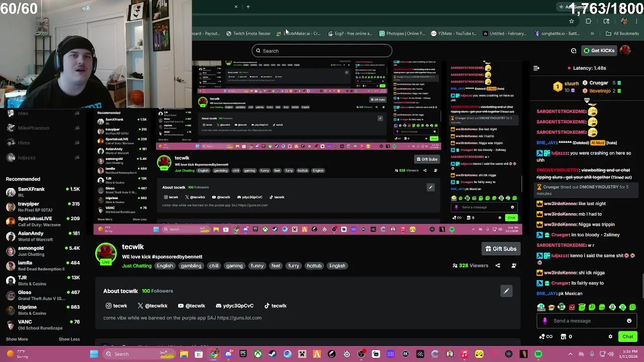Focus the Kick Search field

(322, 51)
